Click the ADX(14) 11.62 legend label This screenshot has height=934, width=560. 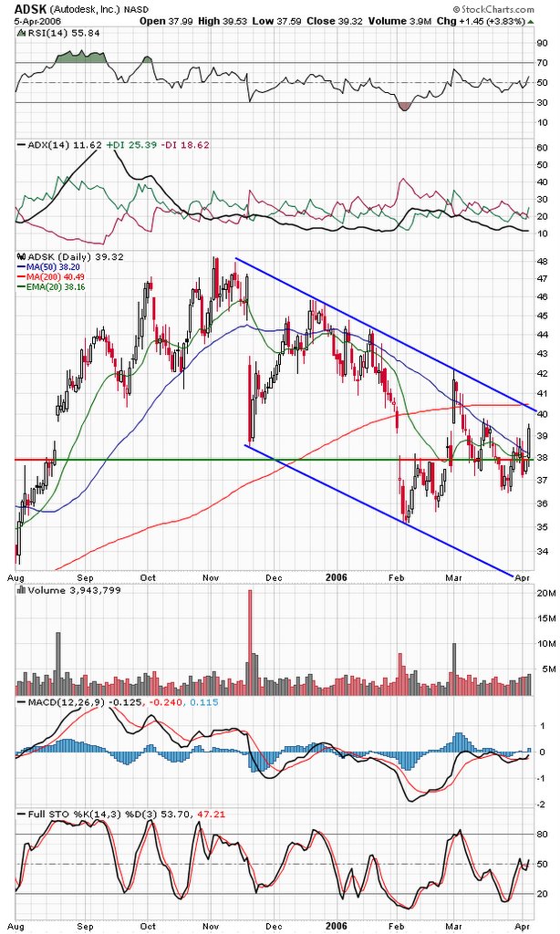(65, 145)
